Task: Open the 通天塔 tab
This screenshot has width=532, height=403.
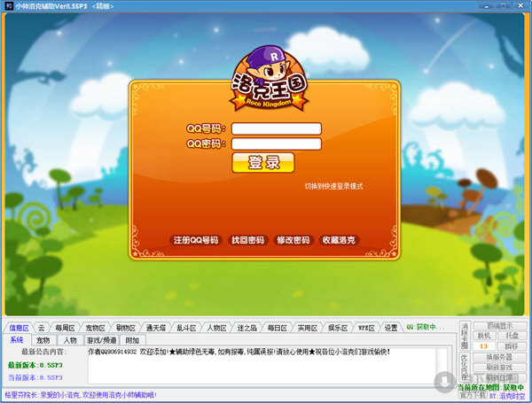Action: point(156,328)
